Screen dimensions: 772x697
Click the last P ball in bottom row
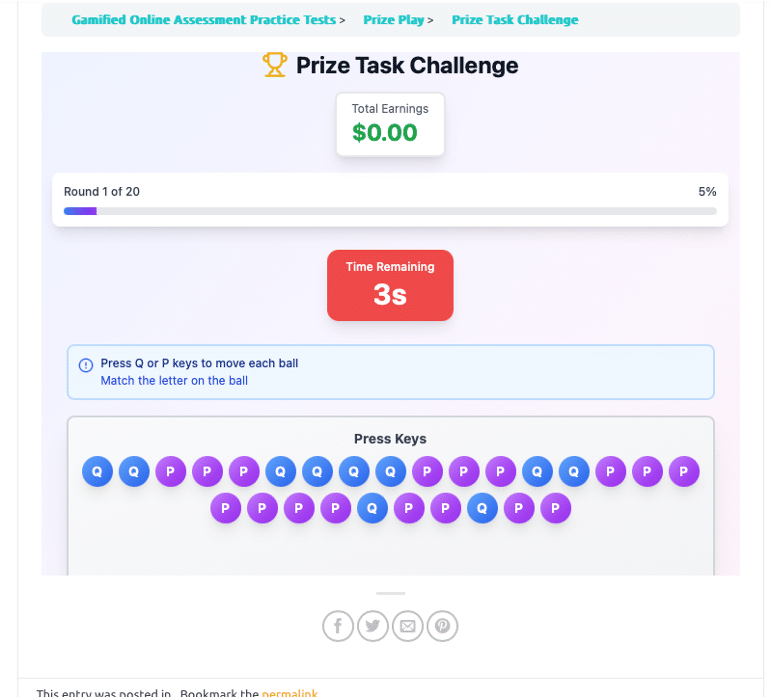(555, 509)
